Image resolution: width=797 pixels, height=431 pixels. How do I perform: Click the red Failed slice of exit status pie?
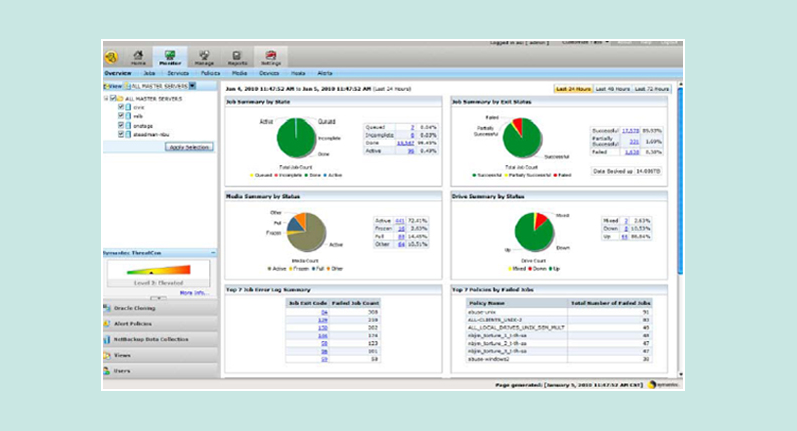click(518, 125)
